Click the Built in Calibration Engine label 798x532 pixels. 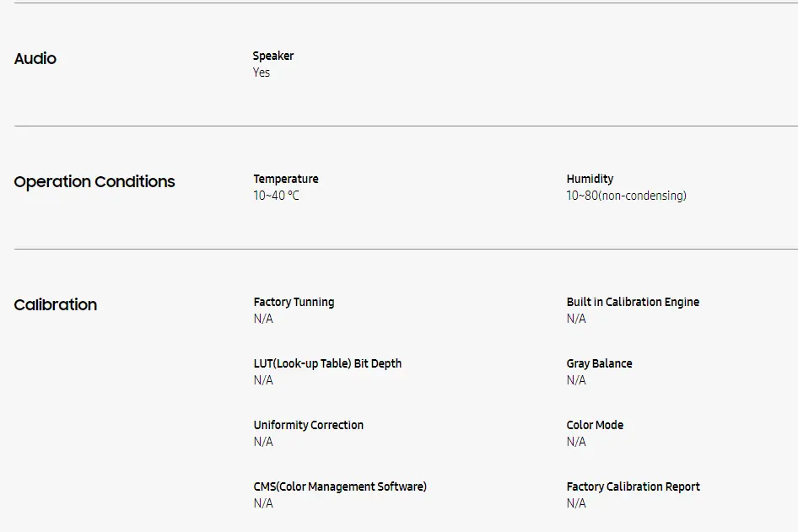633,302
